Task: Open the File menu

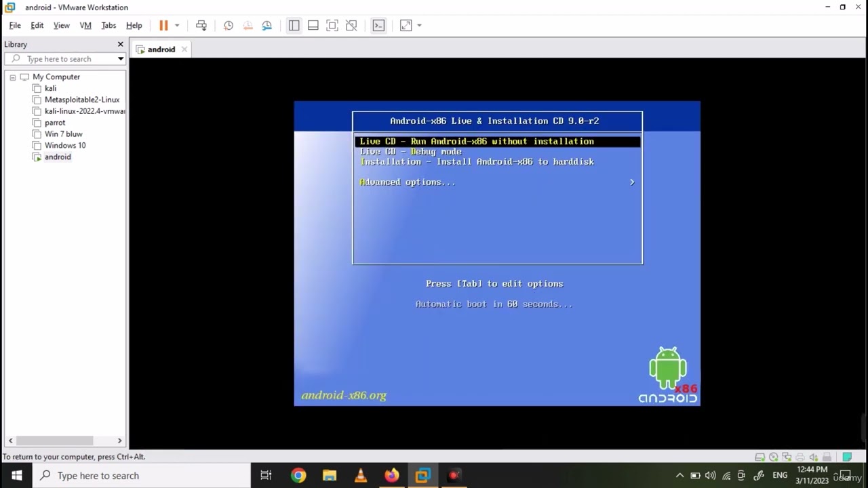Action: coord(15,25)
